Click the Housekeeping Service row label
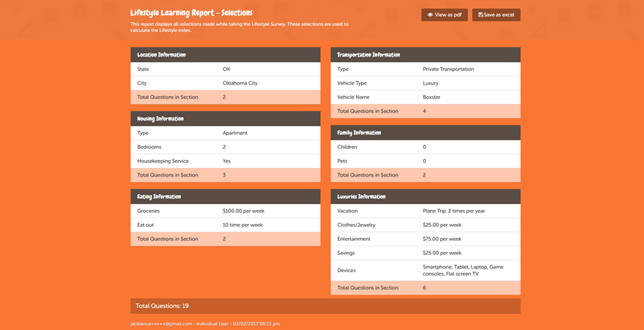This screenshot has width=644, height=330. [163, 161]
